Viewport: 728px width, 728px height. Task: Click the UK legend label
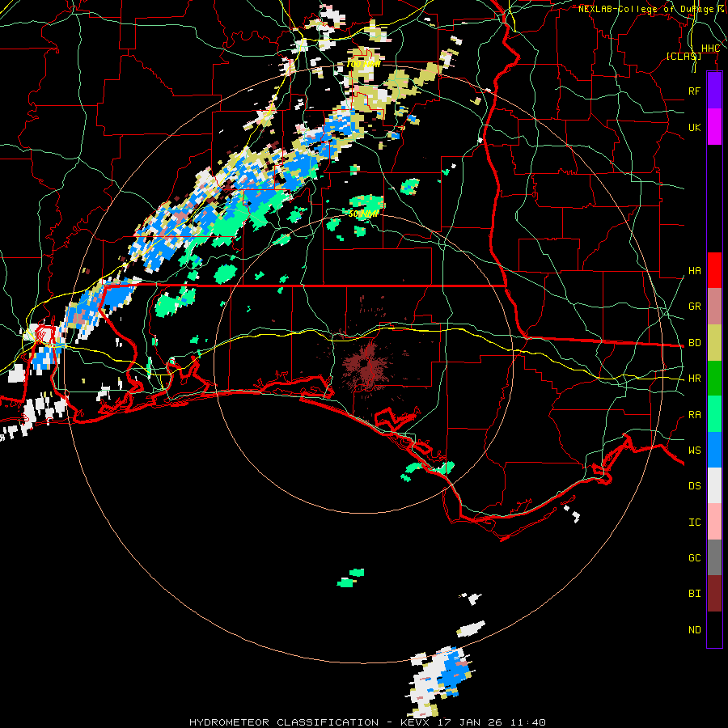pyautogui.click(x=694, y=127)
